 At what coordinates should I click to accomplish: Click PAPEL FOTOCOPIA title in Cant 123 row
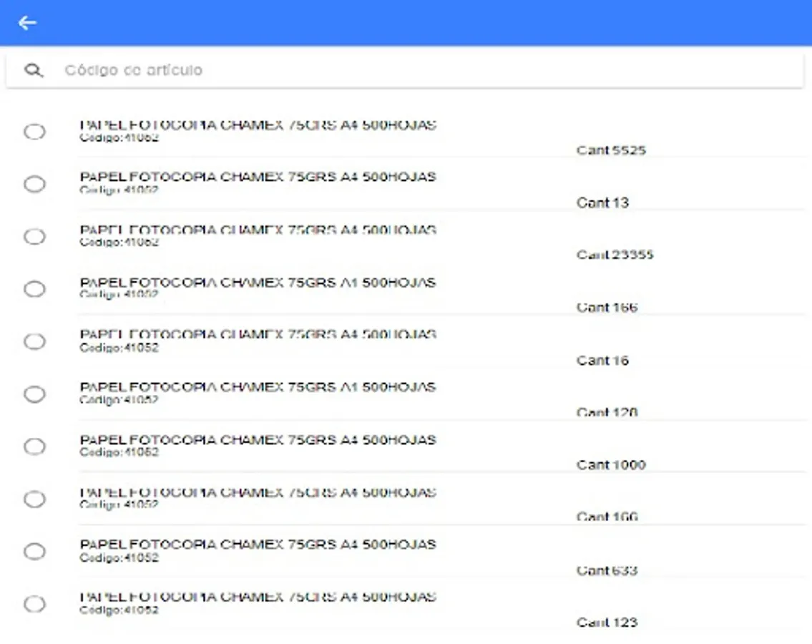coord(258,597)
